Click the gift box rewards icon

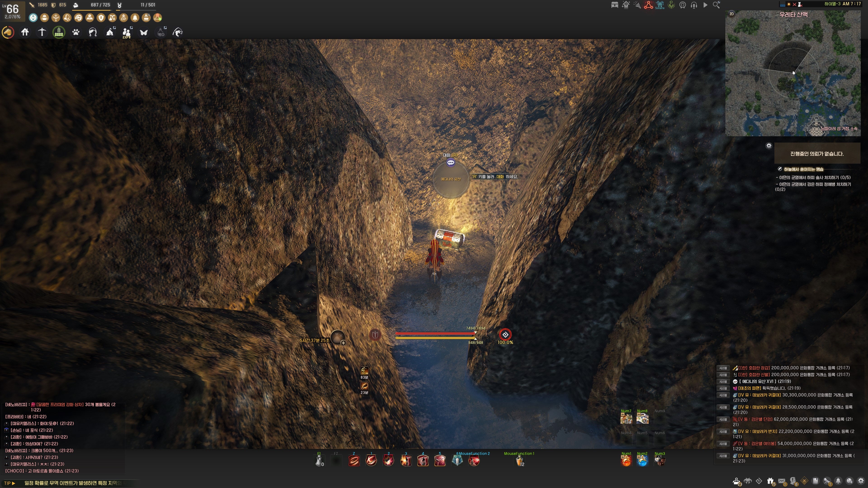(770, 481)
